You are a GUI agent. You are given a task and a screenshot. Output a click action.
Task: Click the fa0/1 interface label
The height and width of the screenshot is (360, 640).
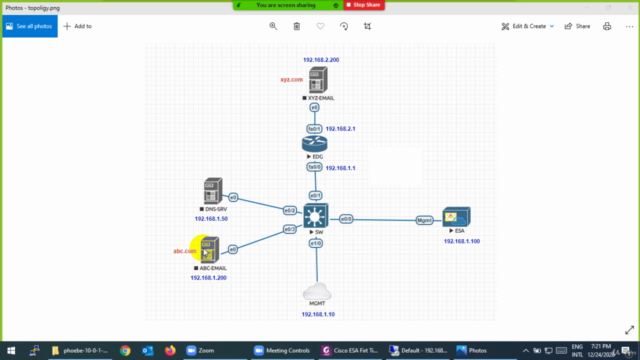point(314,129)
